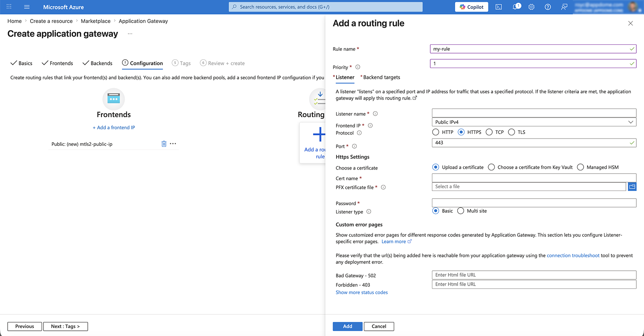Screen dimensions: 644x336
Task: Click the Cancel button
Action: tap(379, 326)
